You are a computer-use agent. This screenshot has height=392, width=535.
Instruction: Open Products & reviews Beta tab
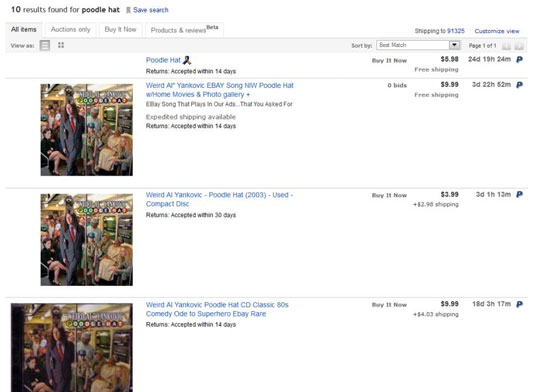[185, 30]
